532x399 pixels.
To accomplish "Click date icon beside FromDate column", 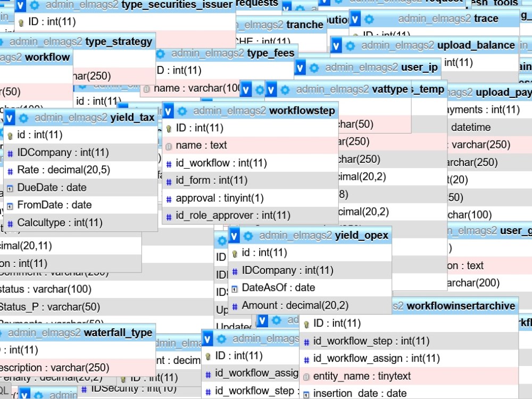I will [10, 206].
